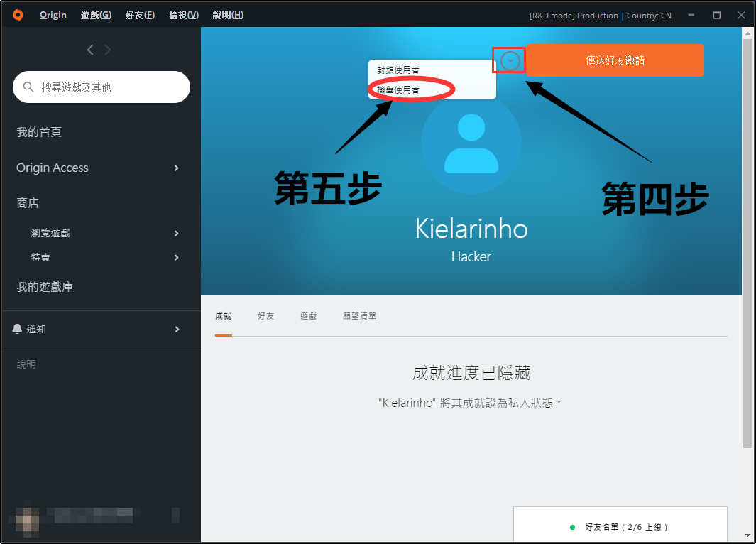
Task: Switch to the 願望清單 tab
Action: [x=360, y=316]
